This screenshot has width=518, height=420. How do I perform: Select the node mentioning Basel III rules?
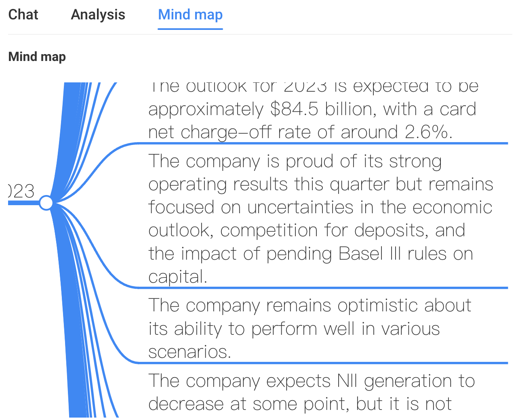(320, 218)
